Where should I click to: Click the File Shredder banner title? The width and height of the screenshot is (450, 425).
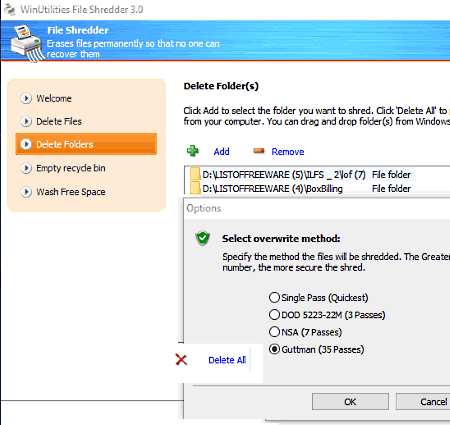coord(78,30)
